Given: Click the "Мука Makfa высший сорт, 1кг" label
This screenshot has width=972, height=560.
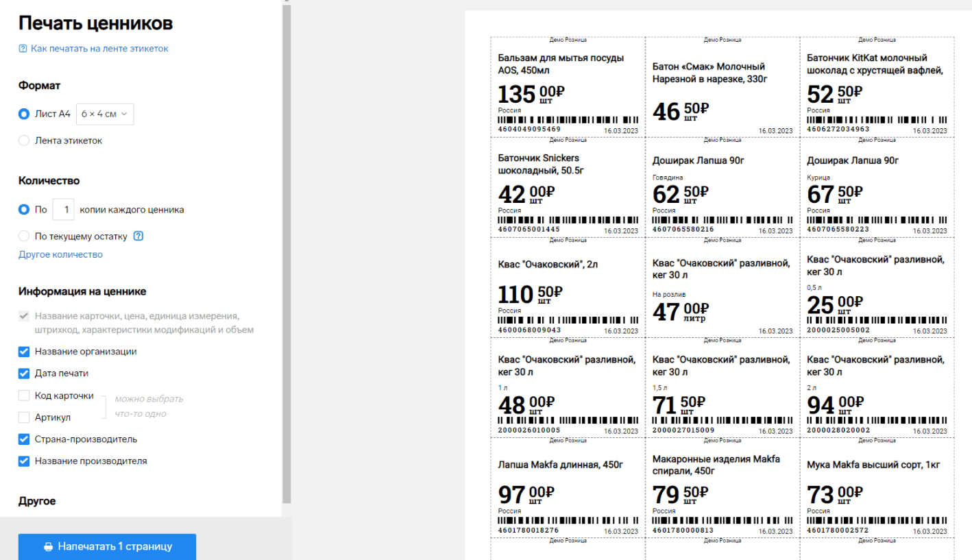Looking at the screenshot, I should click(x=877, y=487).
